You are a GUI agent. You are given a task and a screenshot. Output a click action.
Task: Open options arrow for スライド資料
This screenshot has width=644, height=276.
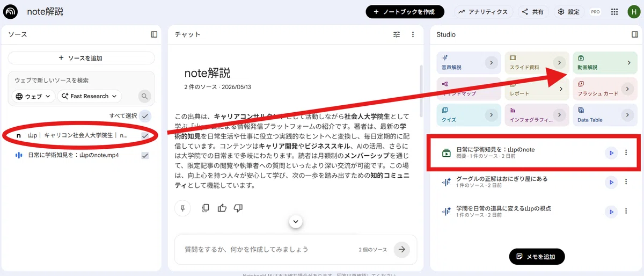[x=560, y=63]
